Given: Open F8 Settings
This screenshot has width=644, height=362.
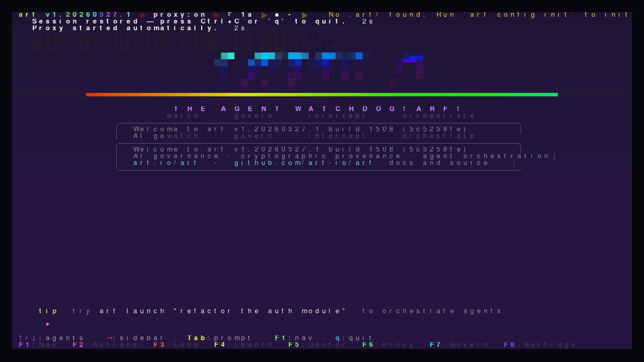Looking at the screenshot, I should click(540, 345).
